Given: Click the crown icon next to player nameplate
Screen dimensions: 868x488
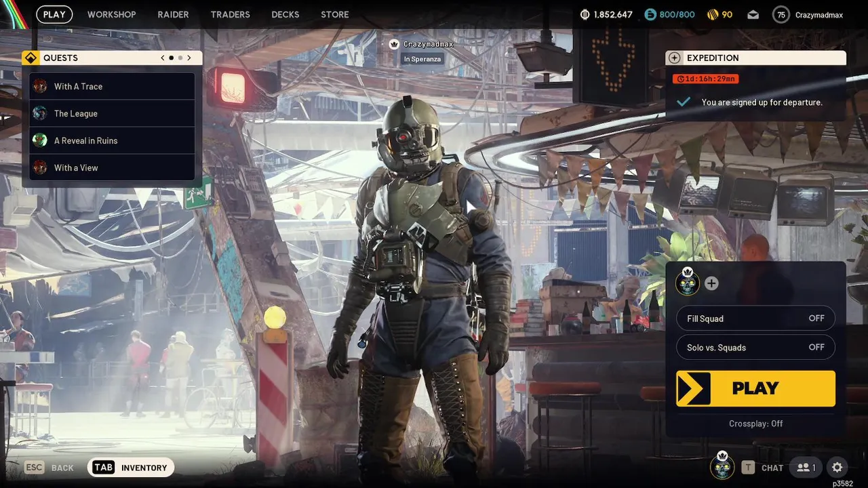Looking at the screenshot, I should pos(394,44).
